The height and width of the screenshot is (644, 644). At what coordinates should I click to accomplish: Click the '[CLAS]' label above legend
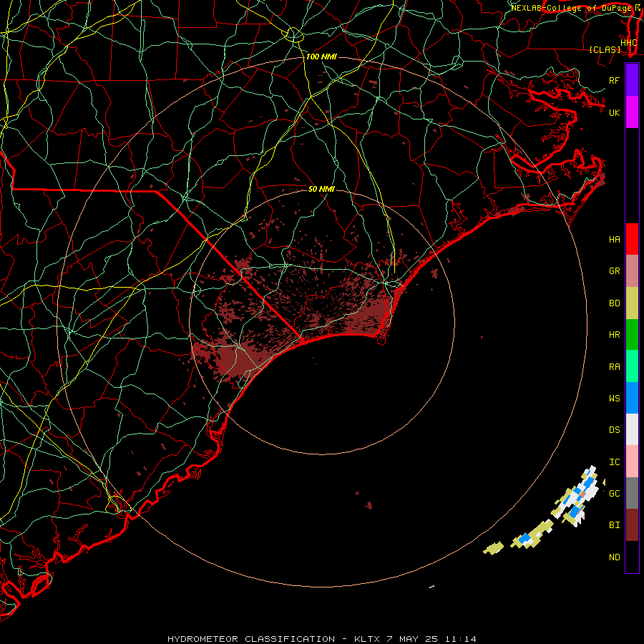click(x=605, y=49)
